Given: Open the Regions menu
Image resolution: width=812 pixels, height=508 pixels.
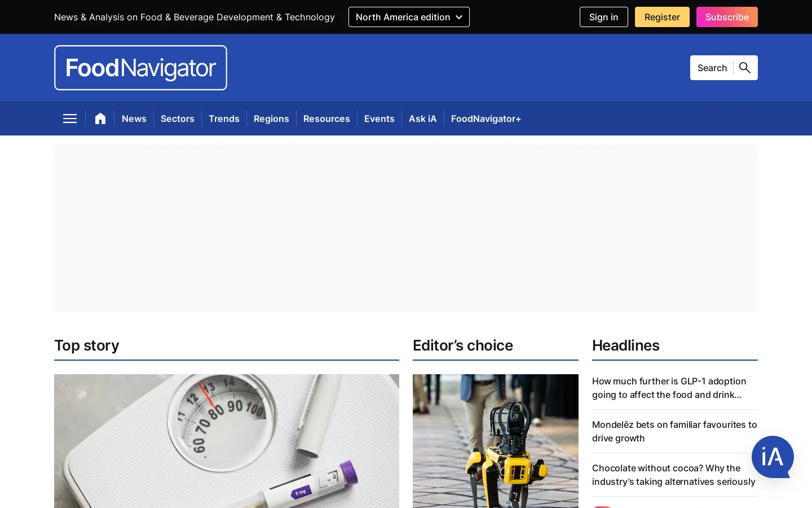Looking at the screenshot, I should pos(271,119).
